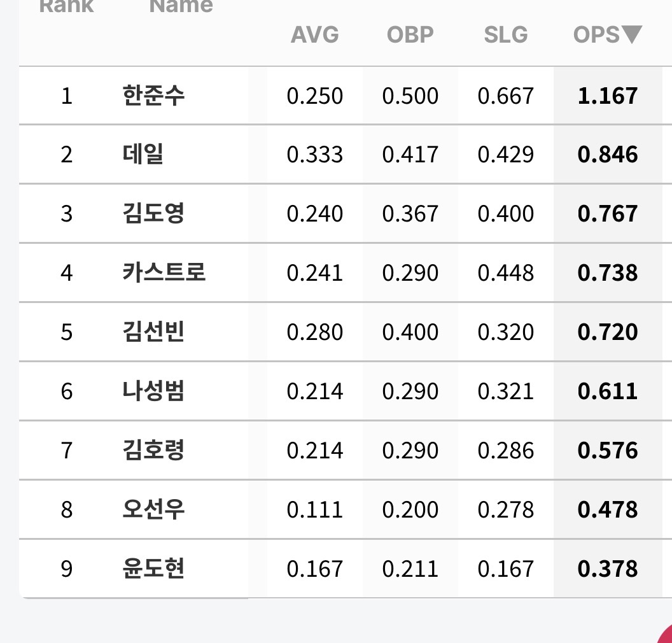Click the 1.167 OPS value cell
This screenshot has width=672, height=643.
tap(608, 95)
